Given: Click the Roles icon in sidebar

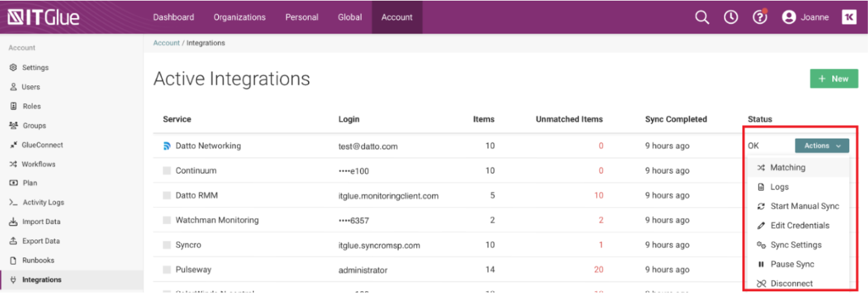Looking at the screenshot, I should pos(13,106).
